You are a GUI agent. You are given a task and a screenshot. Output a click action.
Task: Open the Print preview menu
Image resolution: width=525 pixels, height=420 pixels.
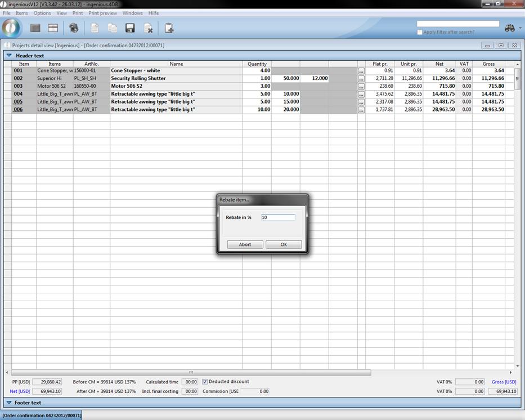[x=102, y=13]
